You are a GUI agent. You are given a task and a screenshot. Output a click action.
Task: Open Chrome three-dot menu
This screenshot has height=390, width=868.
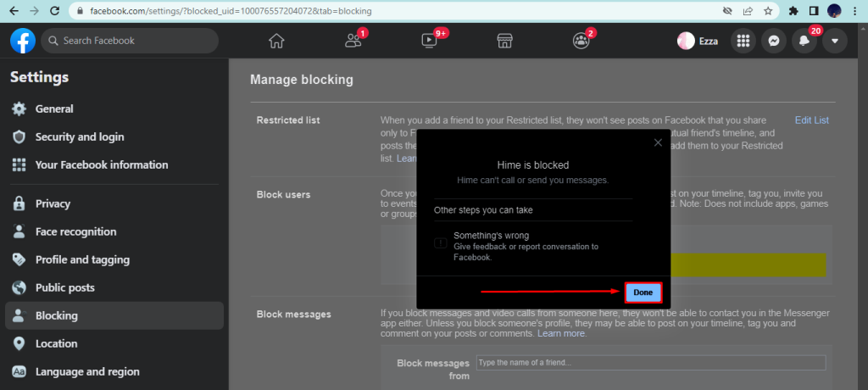(x=854, y=10)
